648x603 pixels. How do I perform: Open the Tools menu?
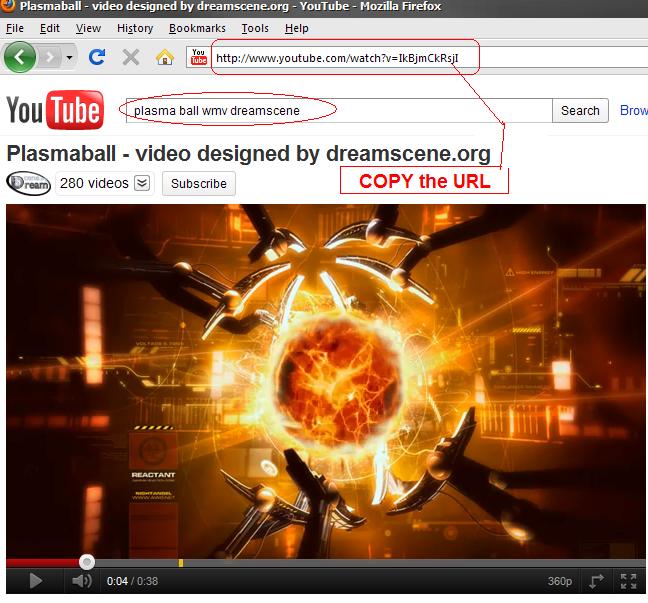point(255,28)
